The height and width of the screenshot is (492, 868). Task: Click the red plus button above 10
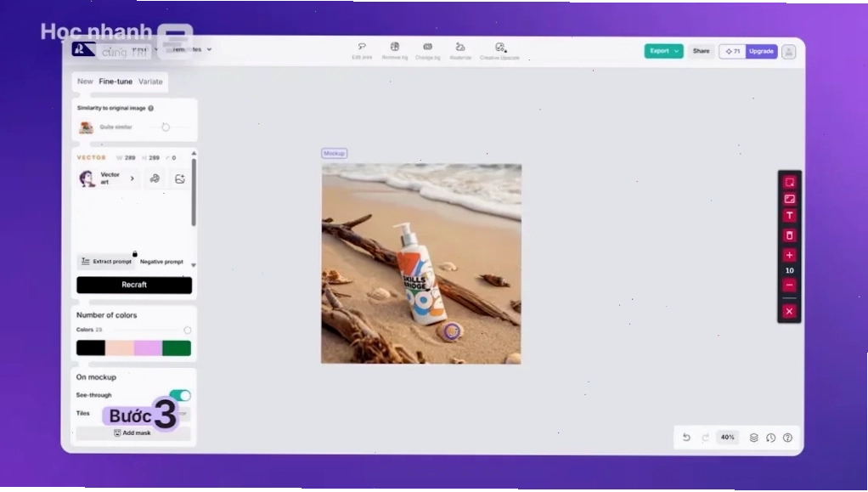[789, 255]
